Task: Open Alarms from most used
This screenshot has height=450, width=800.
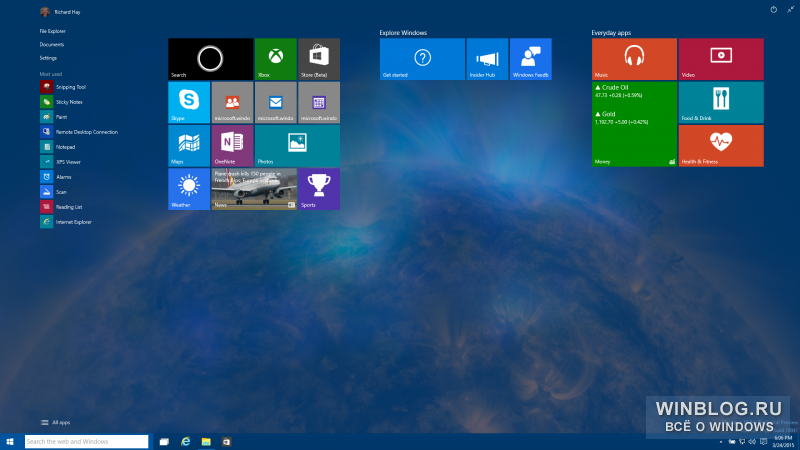Action: pyautogui.click(x=56, y=177)
